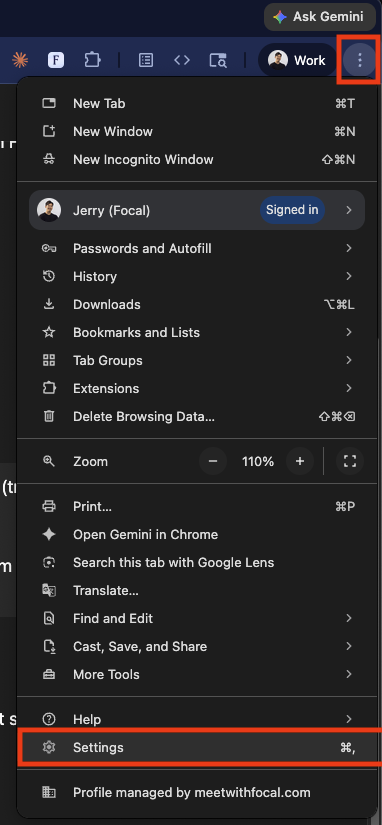Screen dimensions: 382x825
Task: Expand the Extensions menu entry chevron
Action: 348,388
